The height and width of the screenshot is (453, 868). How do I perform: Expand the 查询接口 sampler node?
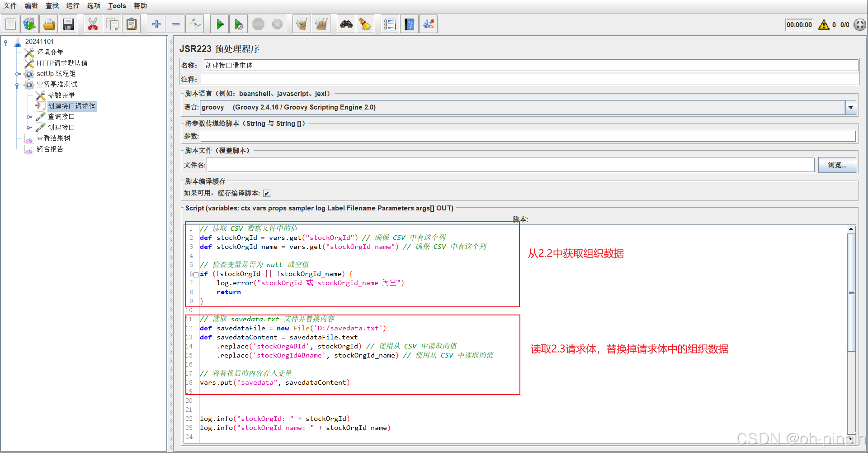[x=29, y=117]
